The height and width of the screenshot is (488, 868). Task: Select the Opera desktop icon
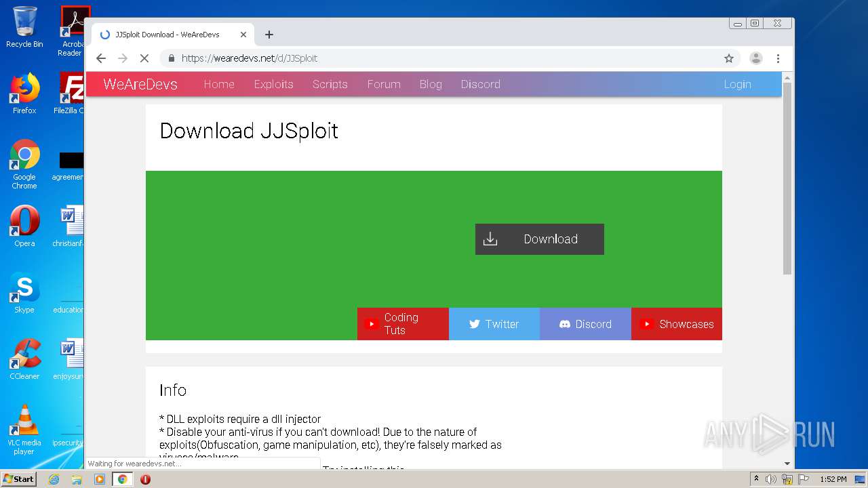click(24, 226)
